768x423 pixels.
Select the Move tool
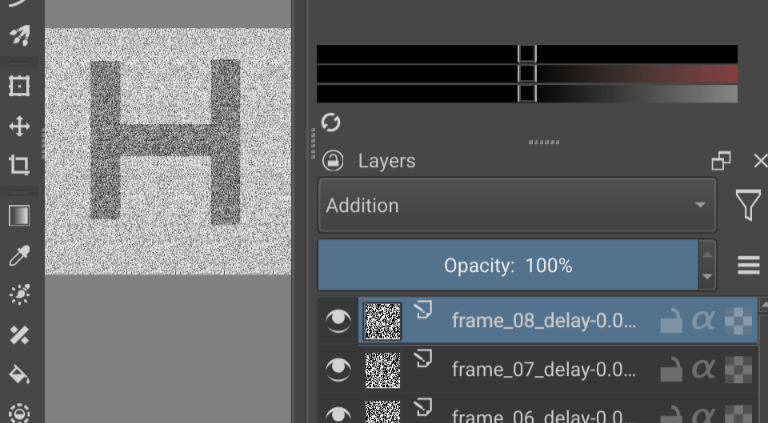pyautogui.click(x=19, y=126)
